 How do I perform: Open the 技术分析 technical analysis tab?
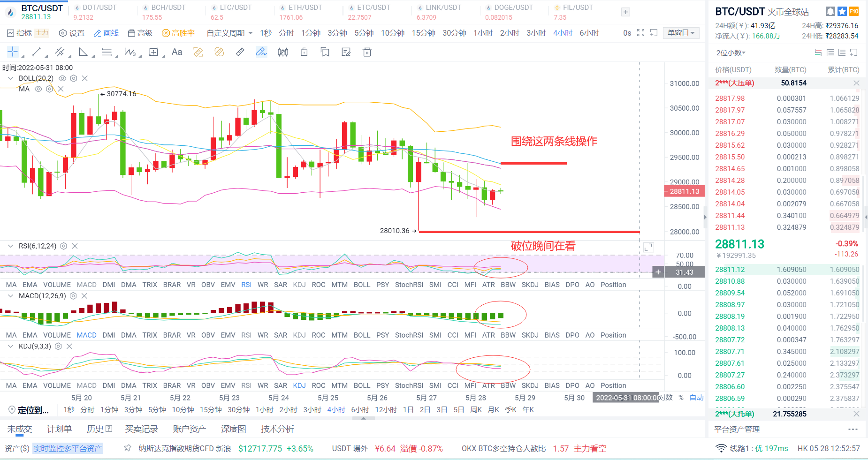tap(278, 429)
